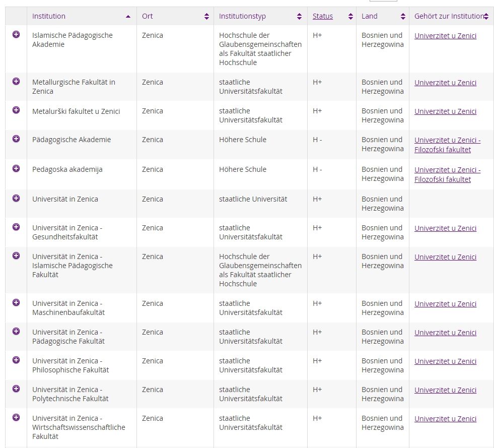Image resolution: width=494 pixels, height=448 pixels.
Task: Click the Status column header link
Action: 322,16
